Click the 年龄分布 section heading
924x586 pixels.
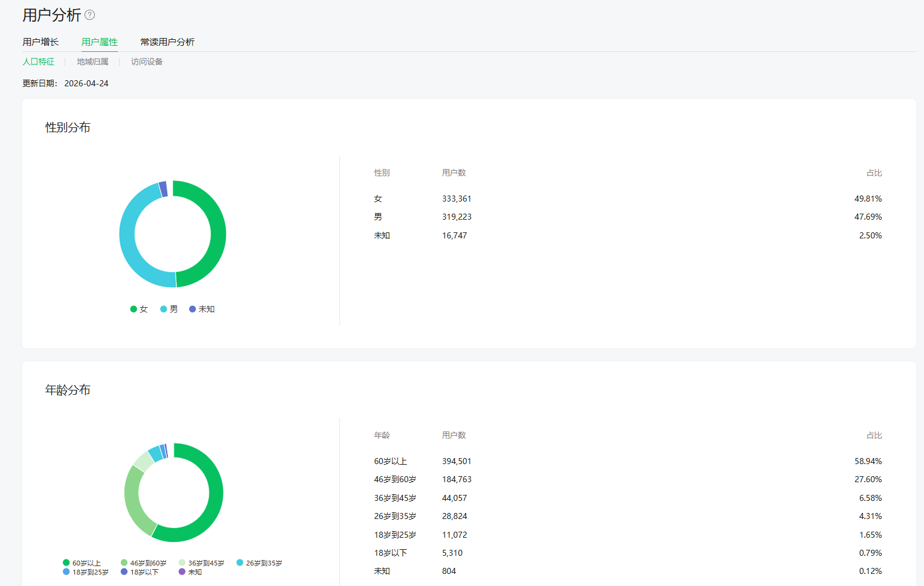pyautogui.click(x=68, y=390)
